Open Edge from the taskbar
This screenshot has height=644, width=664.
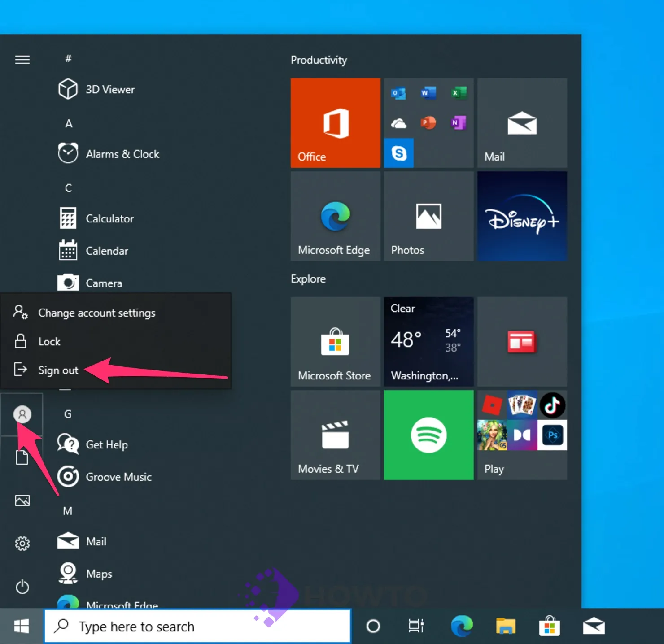[x=462, y=626]
